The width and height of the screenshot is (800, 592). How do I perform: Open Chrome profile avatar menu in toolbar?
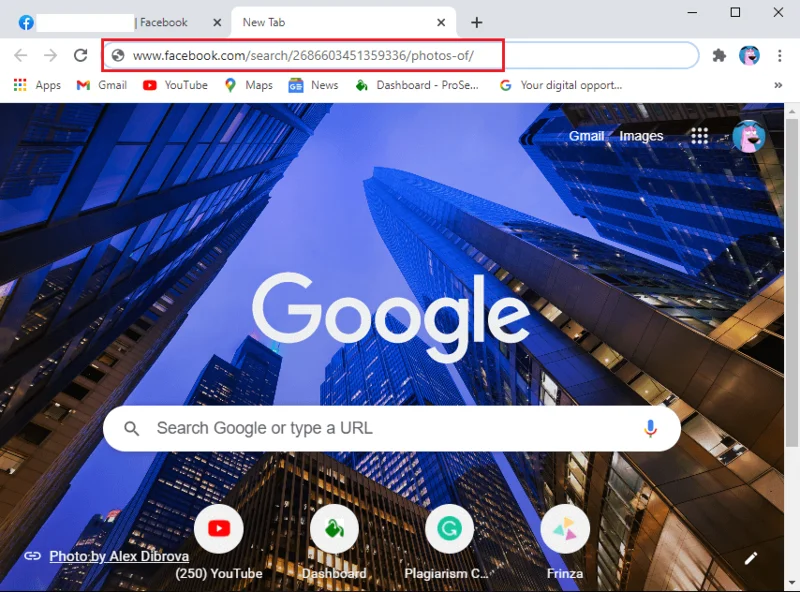(x=749, y=56)
